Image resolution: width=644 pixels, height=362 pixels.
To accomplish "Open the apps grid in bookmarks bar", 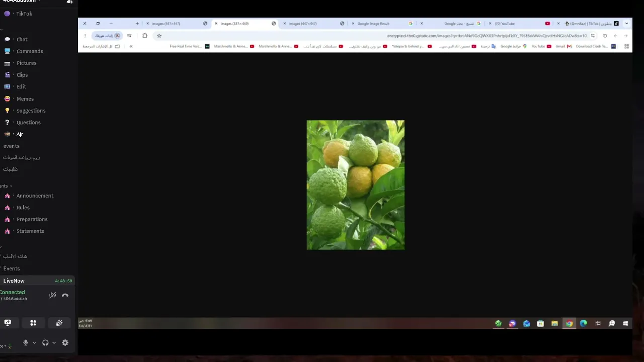I will tap(626, 46).
